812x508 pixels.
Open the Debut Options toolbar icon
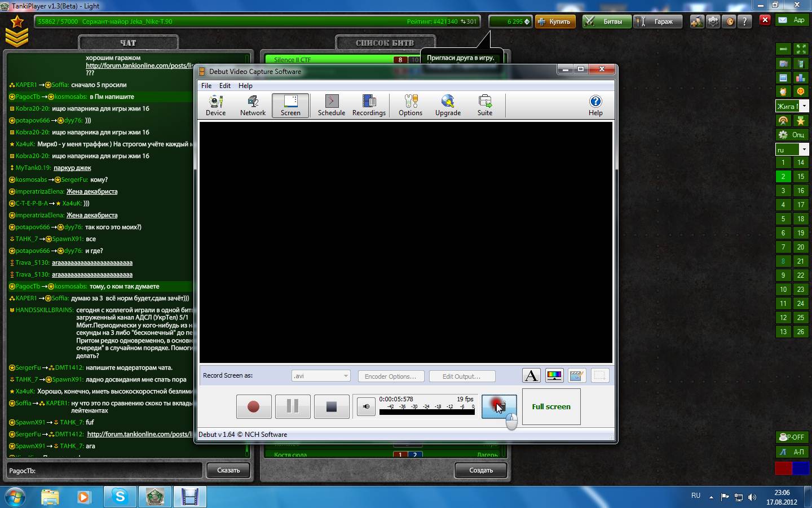pos(410,106)
